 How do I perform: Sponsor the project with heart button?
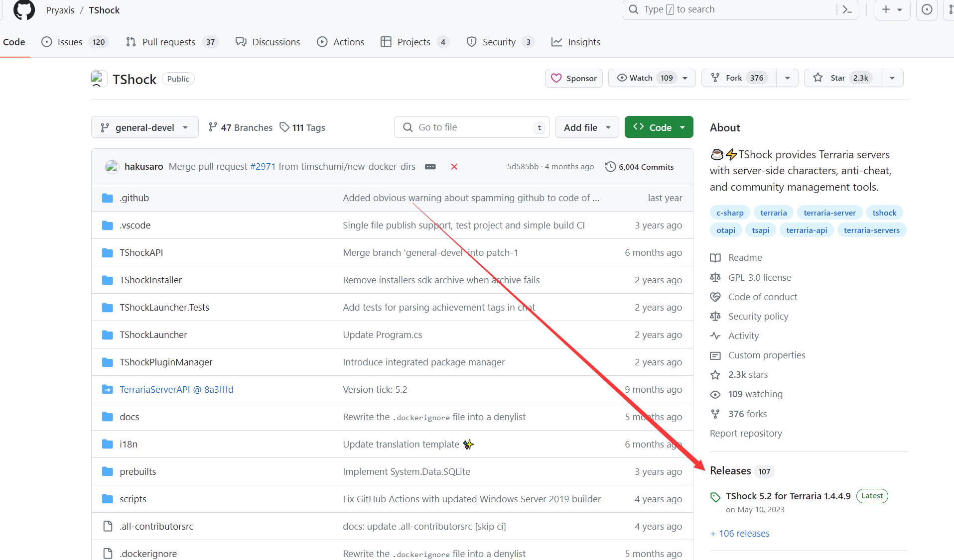tap(574, 78)
